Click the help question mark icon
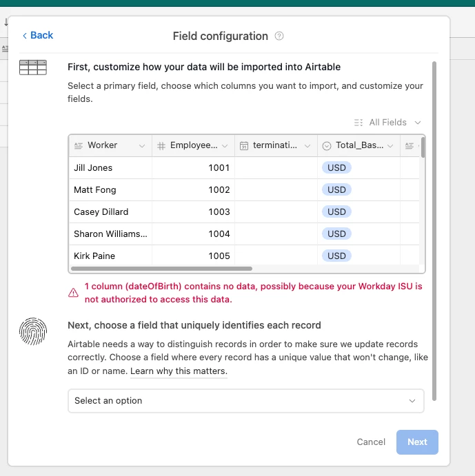Image resolution: width=475 pixels, height=476 pixels. point(279,36)
